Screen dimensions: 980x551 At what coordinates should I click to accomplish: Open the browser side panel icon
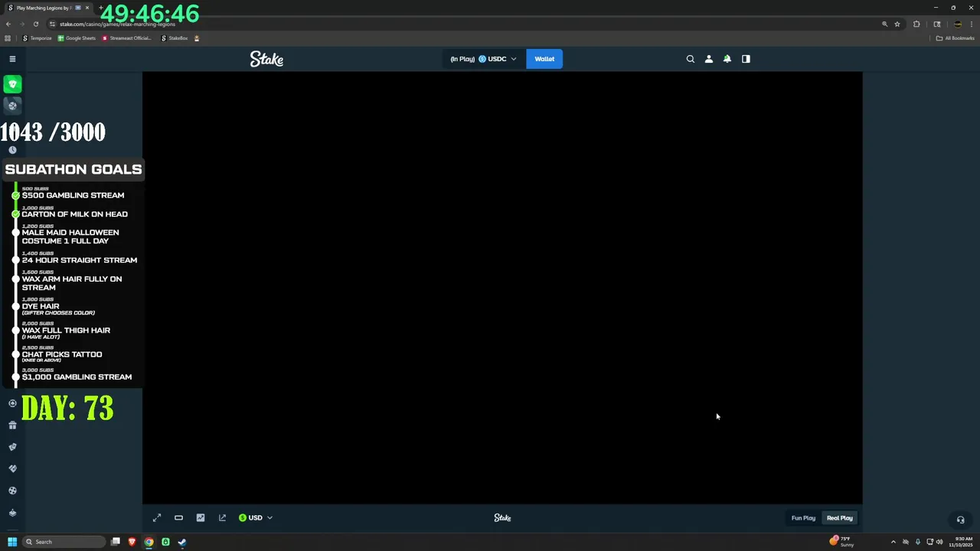tap(936, 24)
